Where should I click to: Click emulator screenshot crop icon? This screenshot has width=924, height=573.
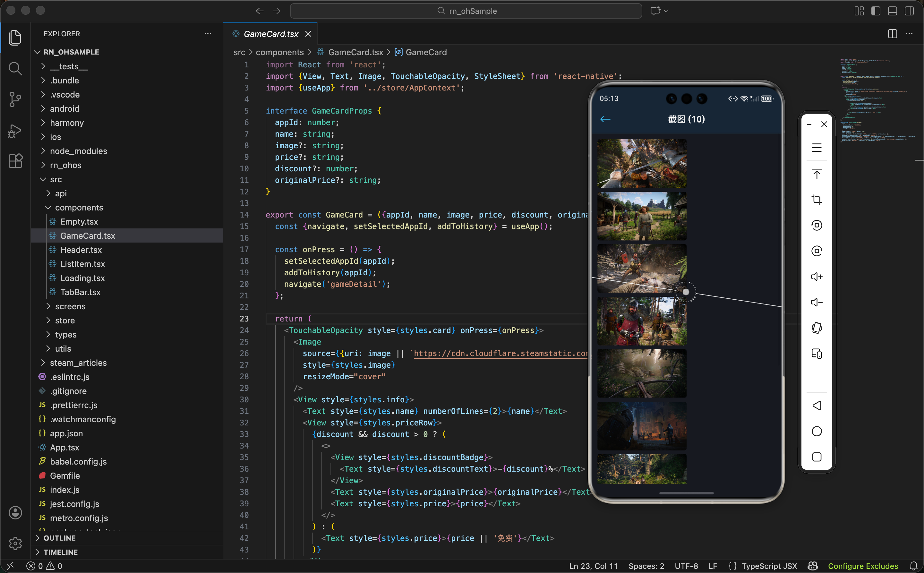tap(817, 200)
